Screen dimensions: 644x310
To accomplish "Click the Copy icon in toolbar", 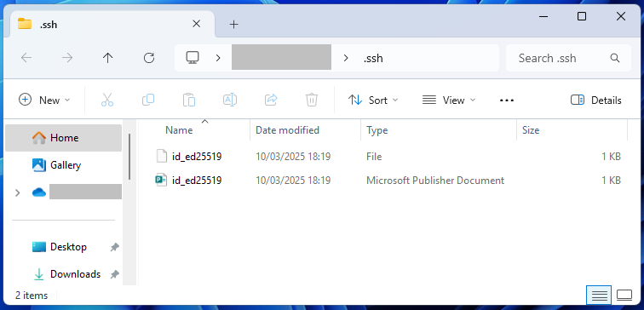I will [148, 100].
